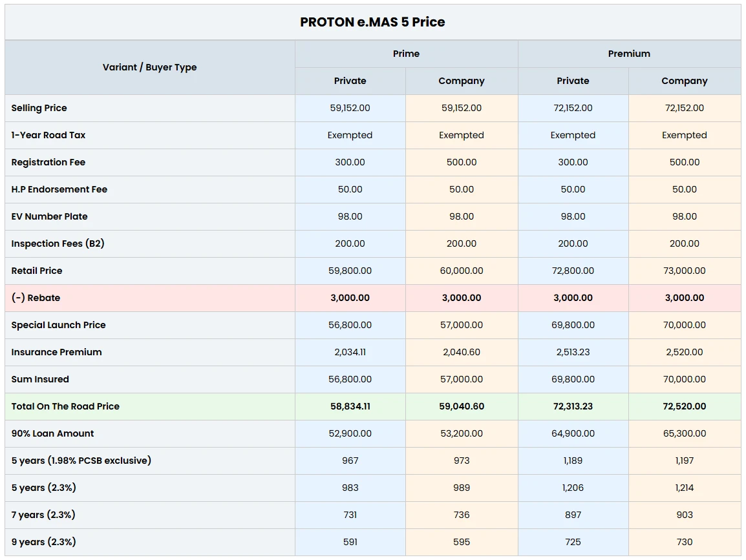The height and width of the screenshot is (560, 746).
Task: Select the 90% Loan Amount value 65,300.00
Action: [685, 433]
